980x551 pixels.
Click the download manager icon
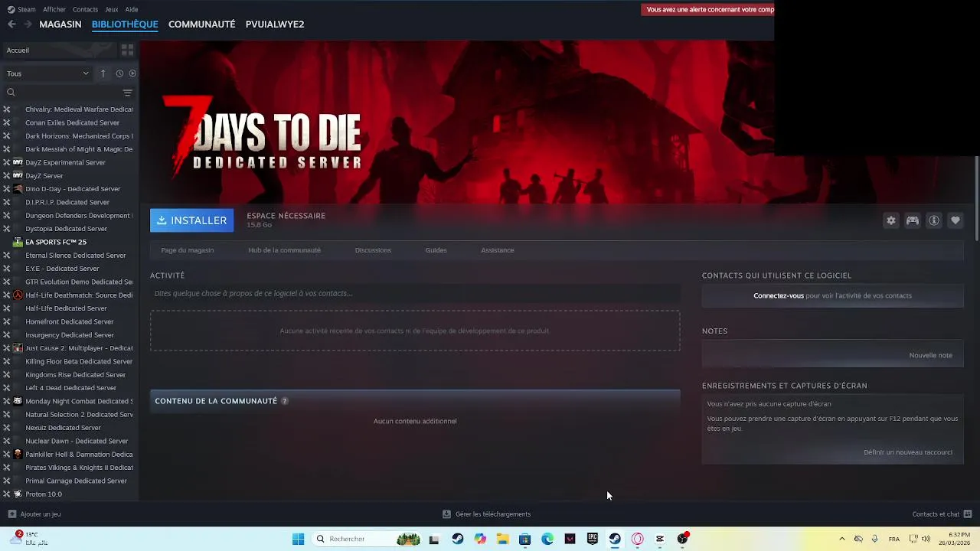click(x=446, y=514)
